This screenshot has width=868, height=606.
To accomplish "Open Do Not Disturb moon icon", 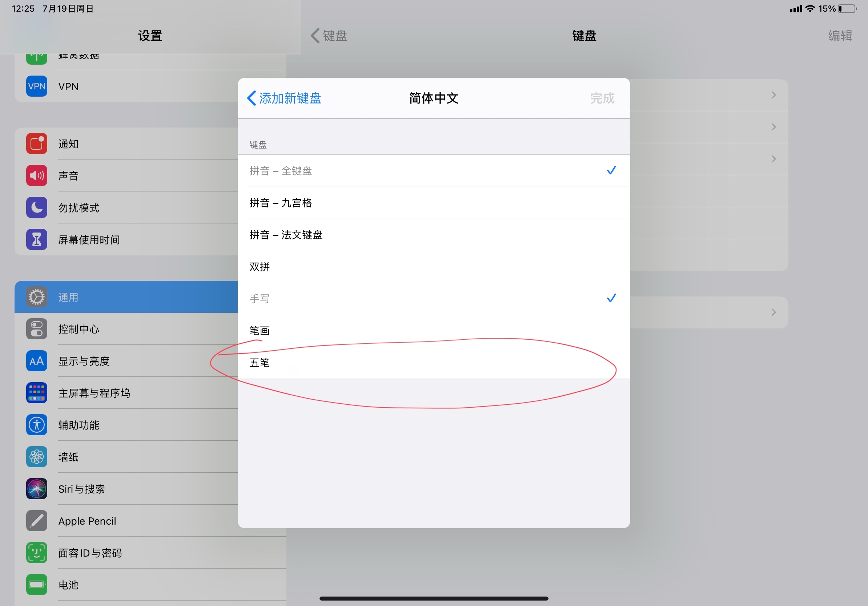I will [x=37, y=207].
